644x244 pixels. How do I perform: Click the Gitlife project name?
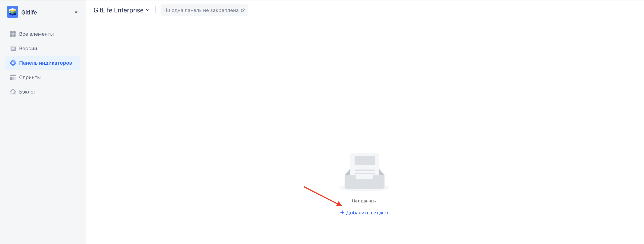(x=29, y=12)
